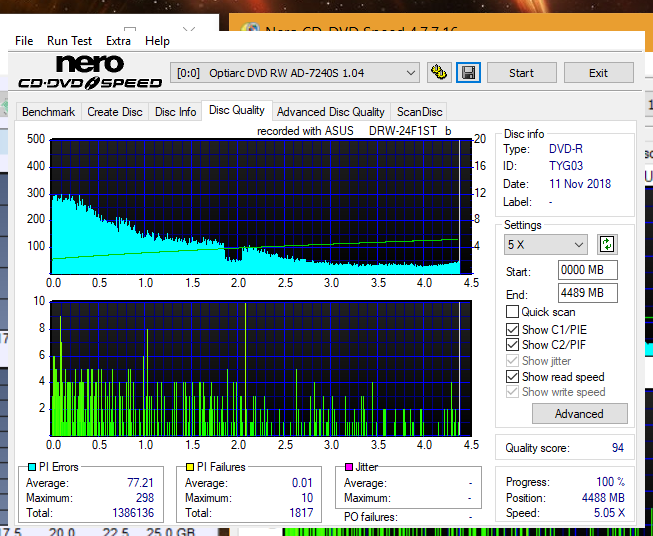Screen dimensions: 653x536
Task: Click the PI Errors graph area
Action: (261, 207)
